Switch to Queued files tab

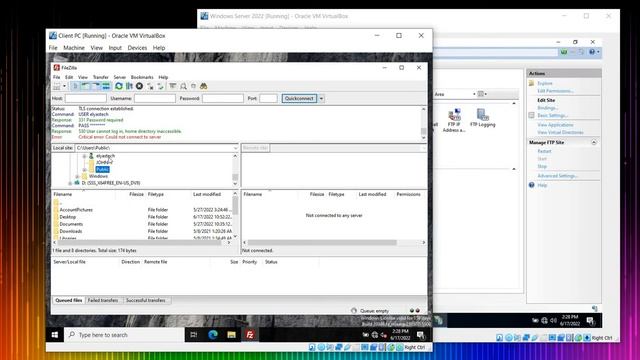point(69,300)
